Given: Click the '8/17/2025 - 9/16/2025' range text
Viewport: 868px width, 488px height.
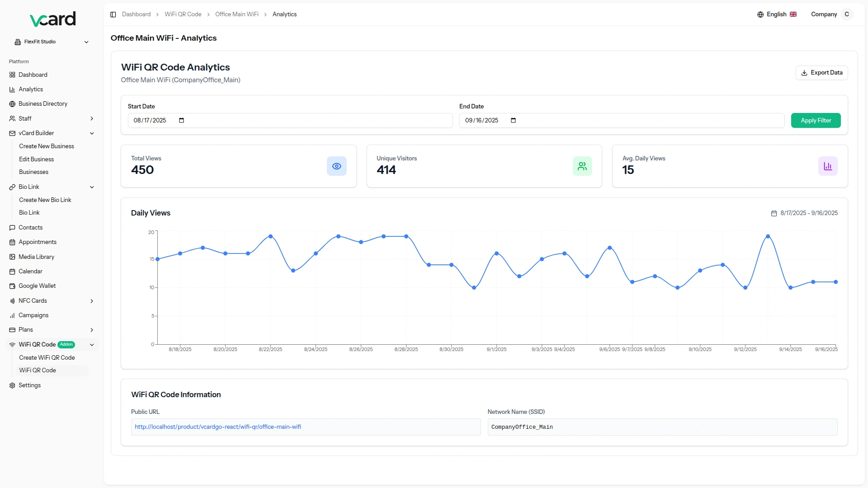Looking at the screenshot, I should 809,213.
